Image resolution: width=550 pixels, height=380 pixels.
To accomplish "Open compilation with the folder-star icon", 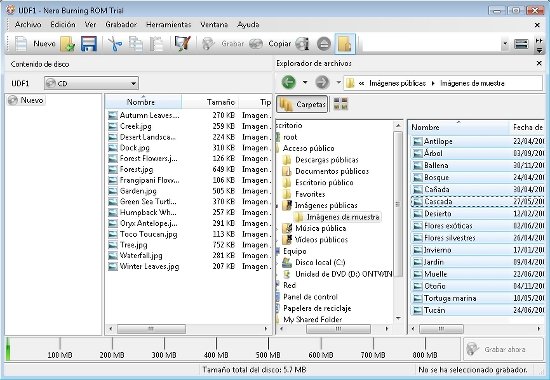I will (67, 44).
